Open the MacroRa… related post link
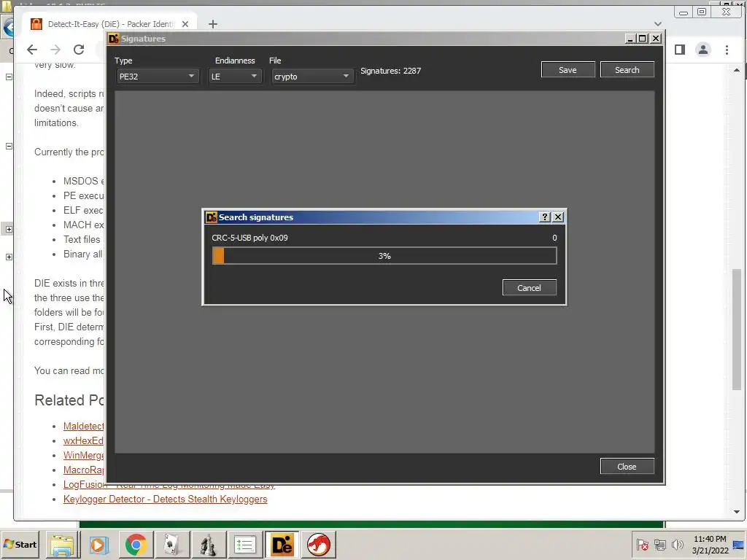747x560 pixels. click(x=84, y=470)
